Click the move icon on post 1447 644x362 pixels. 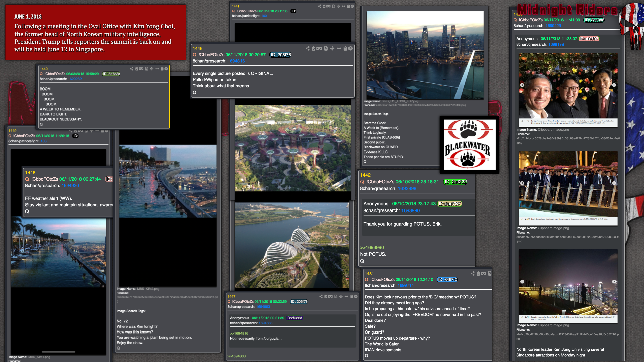341,296
